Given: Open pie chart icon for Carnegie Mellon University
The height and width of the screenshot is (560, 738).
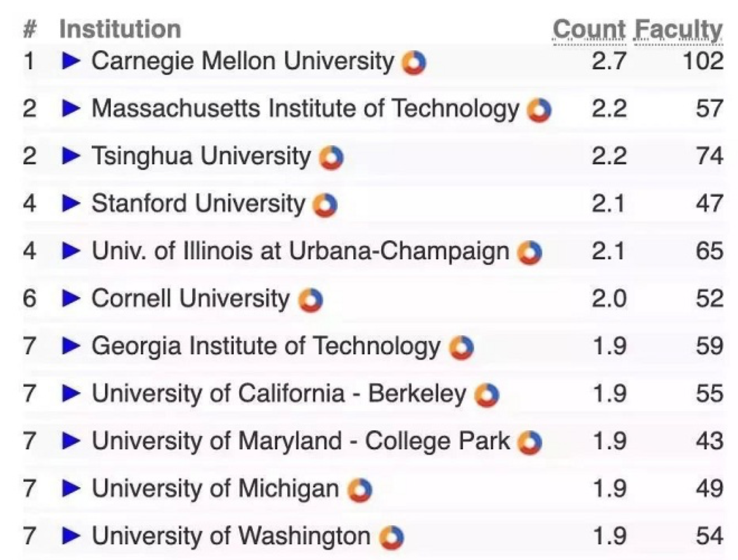Looking at the screenshot, I should [414, 63].
